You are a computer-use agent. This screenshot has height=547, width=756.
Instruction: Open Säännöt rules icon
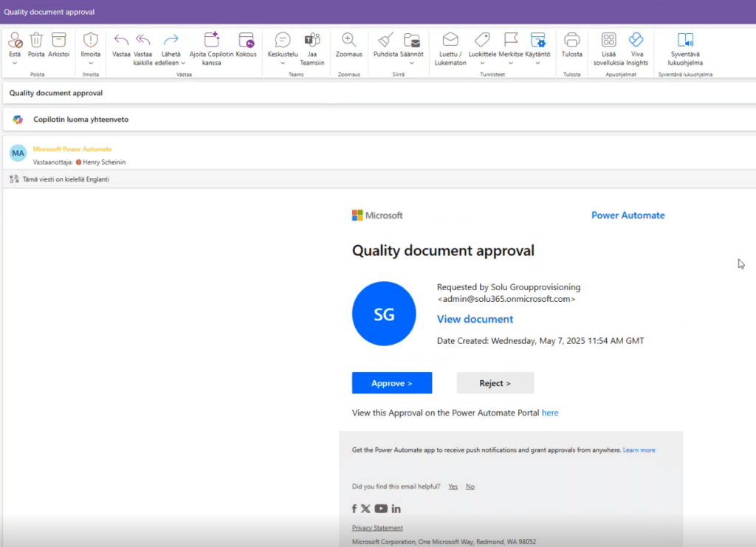[412, 40]
